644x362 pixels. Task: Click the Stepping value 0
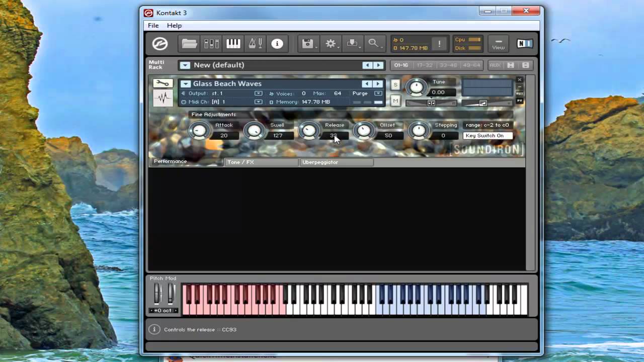pos(443,136)
